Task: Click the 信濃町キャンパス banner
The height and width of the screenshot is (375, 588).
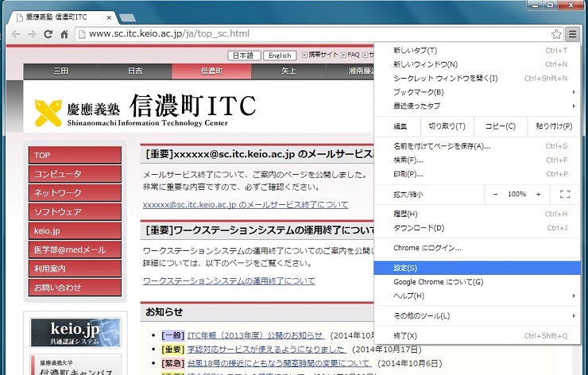Action: point(75,365)
